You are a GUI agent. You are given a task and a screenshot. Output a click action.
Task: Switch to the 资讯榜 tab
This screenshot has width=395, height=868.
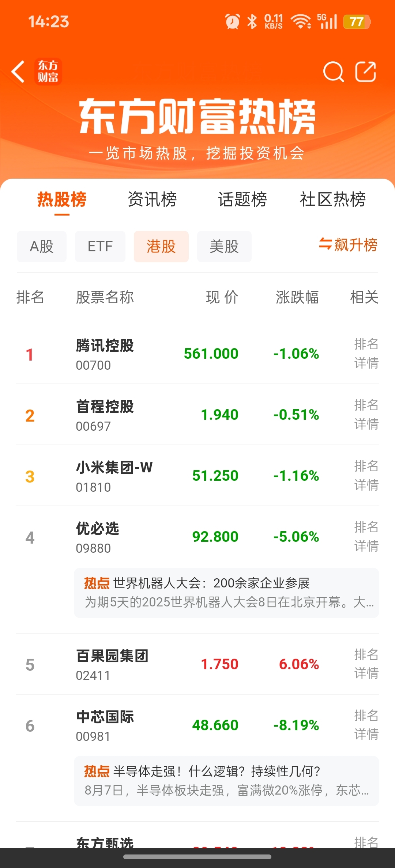152,199
